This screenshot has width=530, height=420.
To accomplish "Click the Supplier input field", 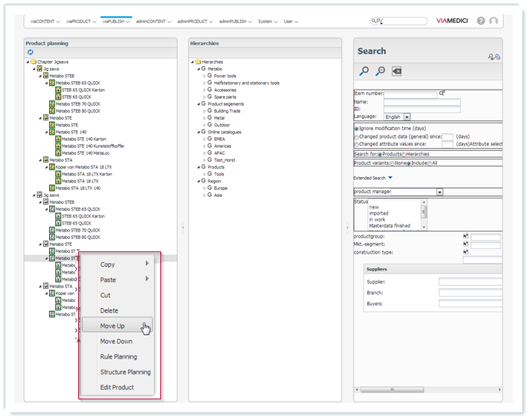I will click(469, 282).
